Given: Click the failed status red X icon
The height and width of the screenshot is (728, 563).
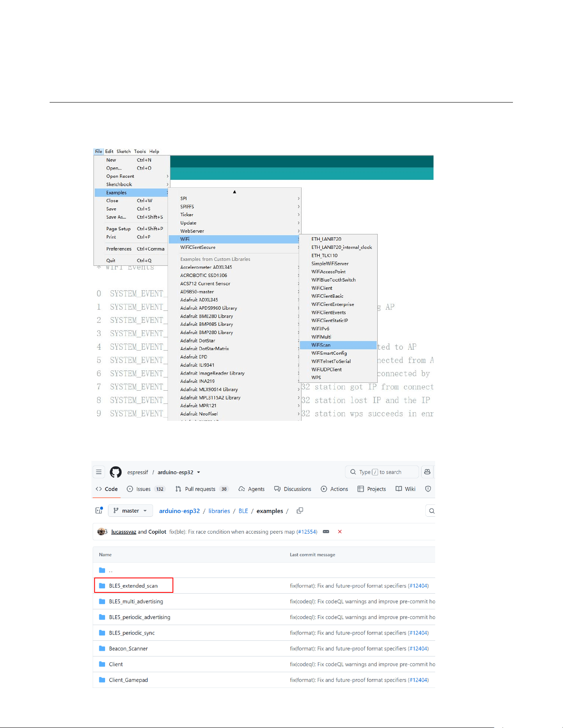Looking at the screenshot, I should [x=340, y=532].
